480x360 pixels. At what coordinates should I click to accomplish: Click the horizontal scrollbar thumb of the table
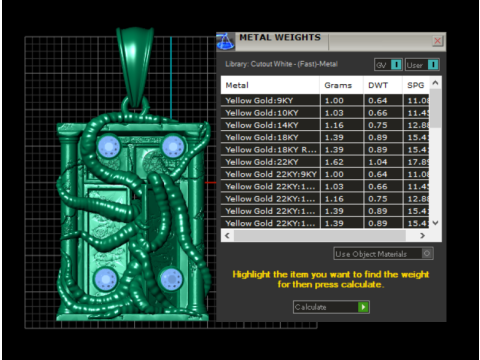(x=320, y=235)
